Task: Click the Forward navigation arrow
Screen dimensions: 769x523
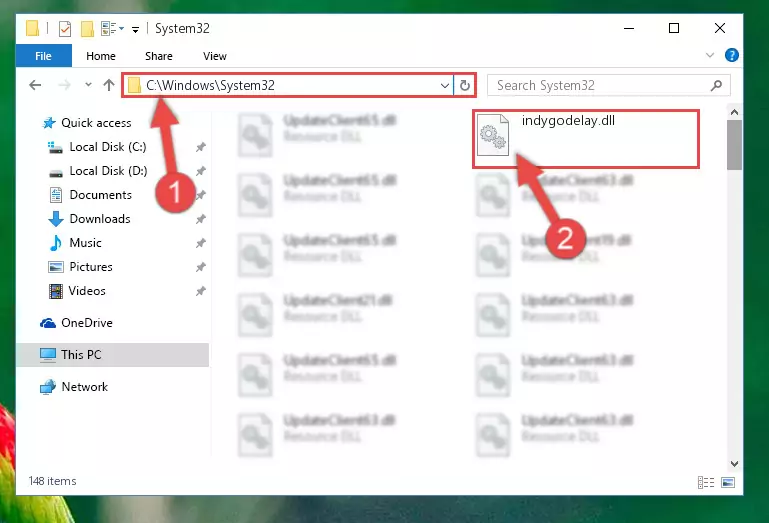Action: point(64,85)
